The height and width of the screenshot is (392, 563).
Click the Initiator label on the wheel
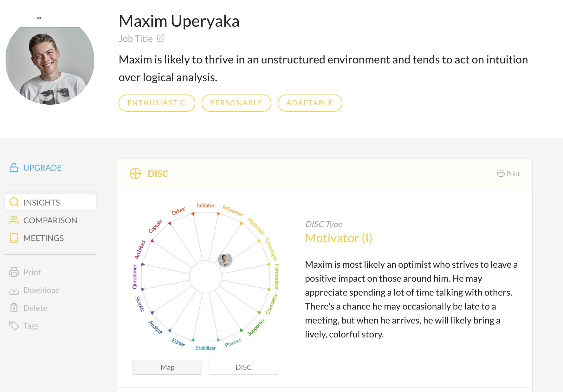[206, 206]
